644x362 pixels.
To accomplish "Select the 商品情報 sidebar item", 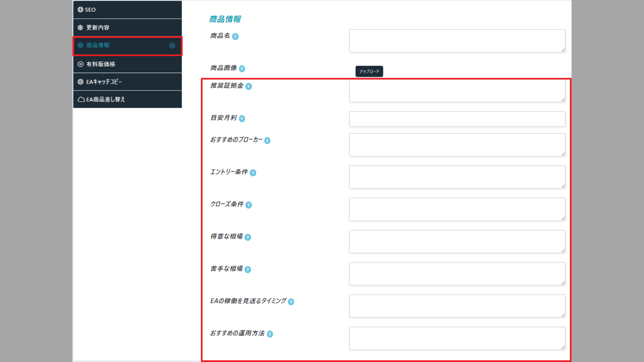I will pyautogui.click(x=127, y=46).
